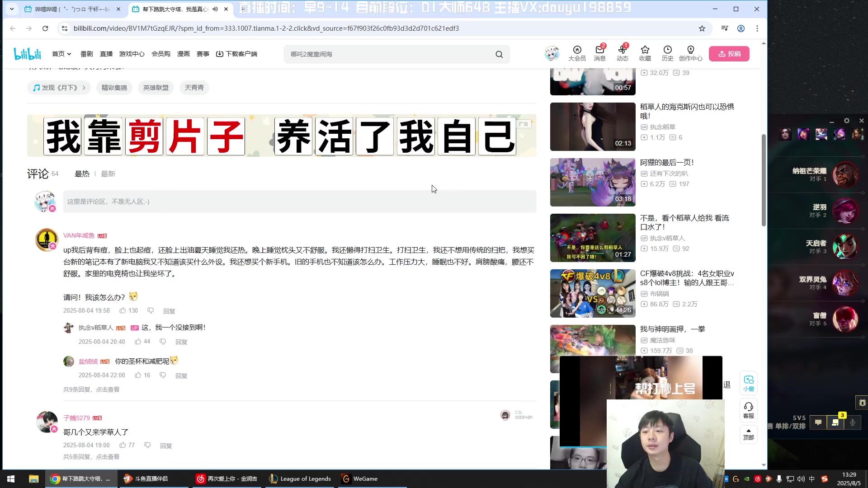The height and width of the screenshot is (488, 868).
Task: Click 投稿 upload button
Action: click(x=729, y=54)
